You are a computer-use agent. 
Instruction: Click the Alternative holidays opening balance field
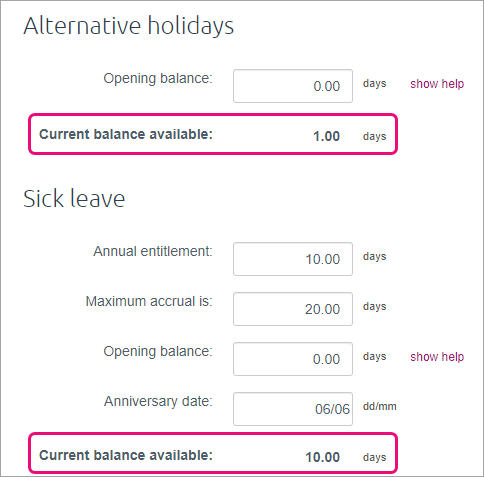coord(293,86)
